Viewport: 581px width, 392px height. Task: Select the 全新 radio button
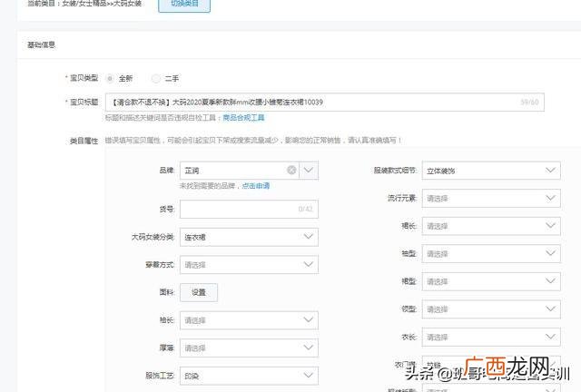(x=110, y=79)
